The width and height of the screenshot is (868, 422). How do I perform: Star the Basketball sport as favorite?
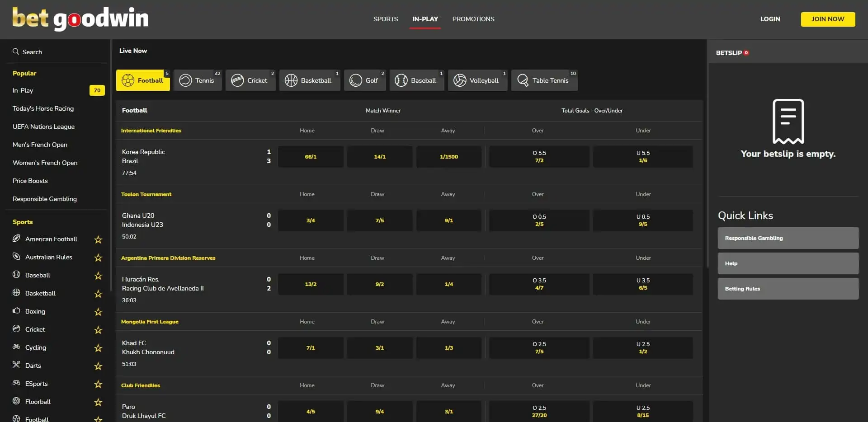click(98, 294)
